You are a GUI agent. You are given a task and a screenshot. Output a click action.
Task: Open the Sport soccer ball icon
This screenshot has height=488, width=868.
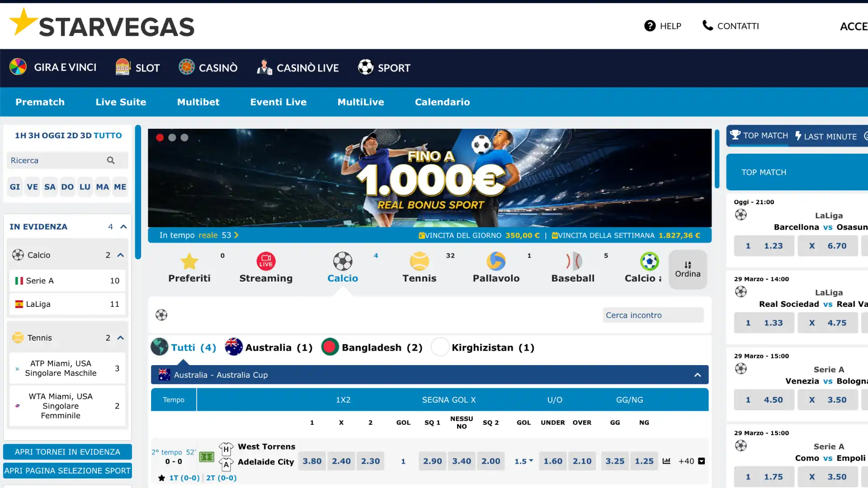[365, 67]
